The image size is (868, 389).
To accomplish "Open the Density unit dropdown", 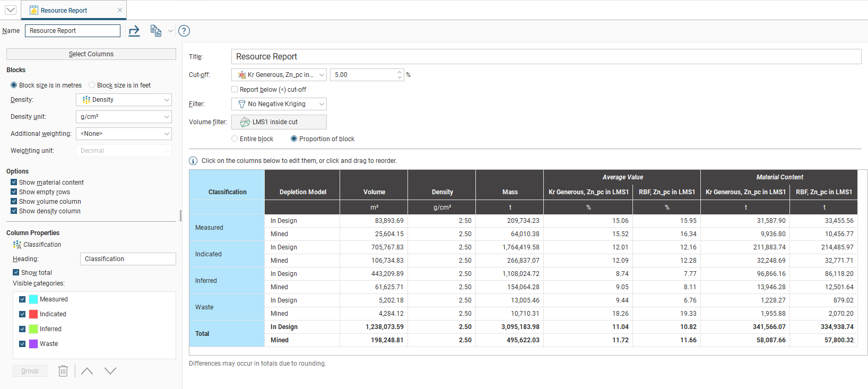I will 124,117.
